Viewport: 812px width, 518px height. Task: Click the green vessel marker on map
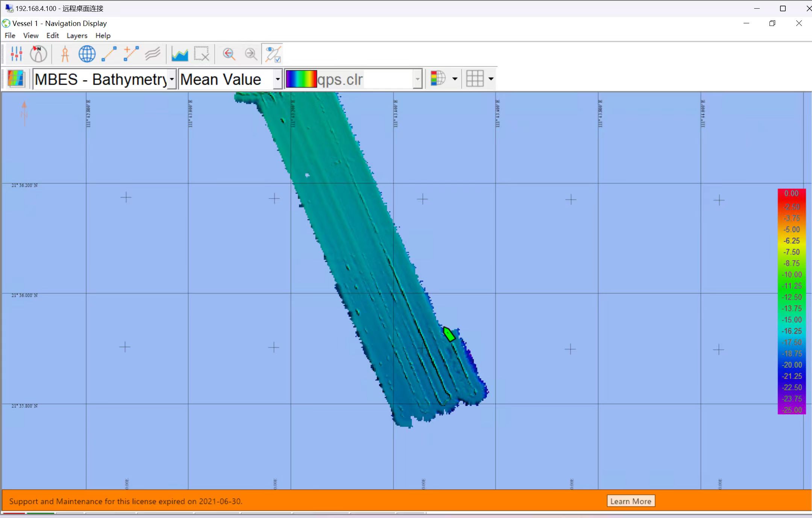point(449,334)
